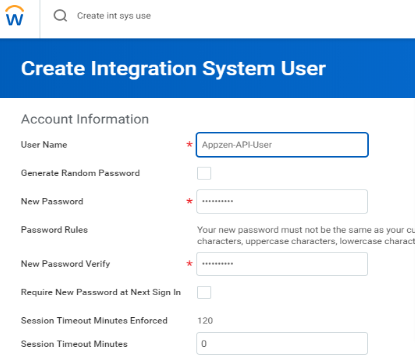415x360 pixels.
Task: Focus the search box reading Create int sys use
Action: [x=114, y=16]
